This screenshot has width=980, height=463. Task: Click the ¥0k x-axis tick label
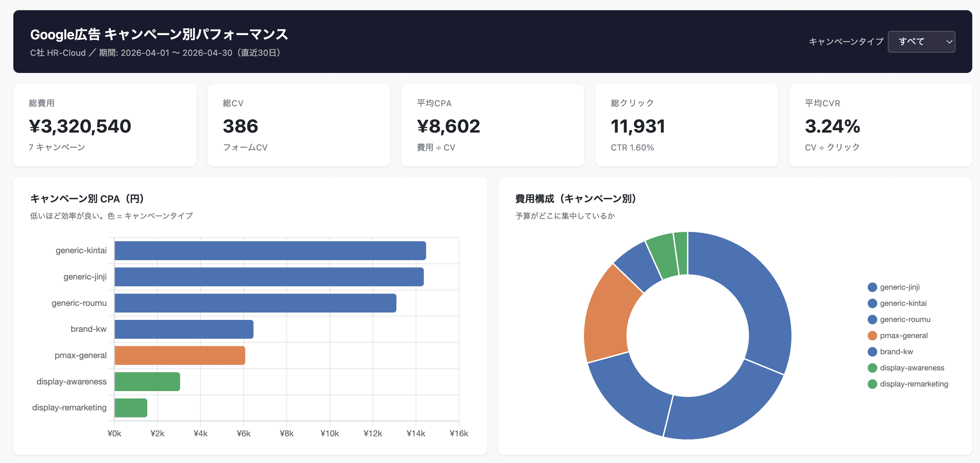coord(114,433)
